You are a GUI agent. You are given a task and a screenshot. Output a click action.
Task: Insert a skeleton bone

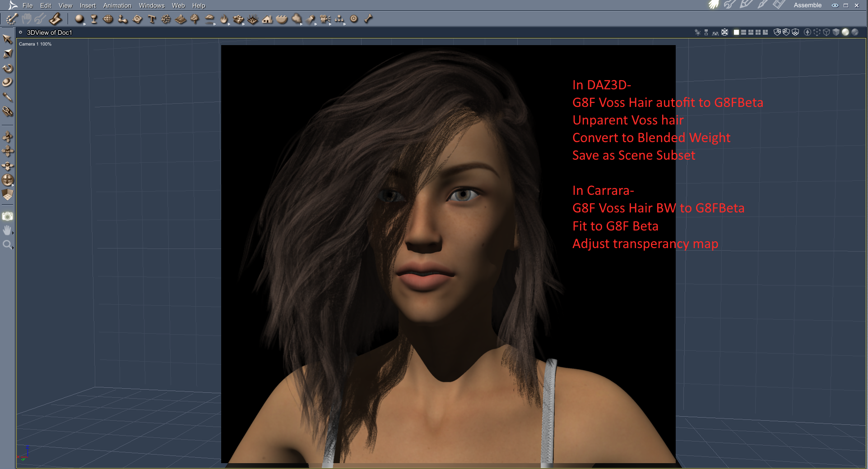(x=368, y=19)
